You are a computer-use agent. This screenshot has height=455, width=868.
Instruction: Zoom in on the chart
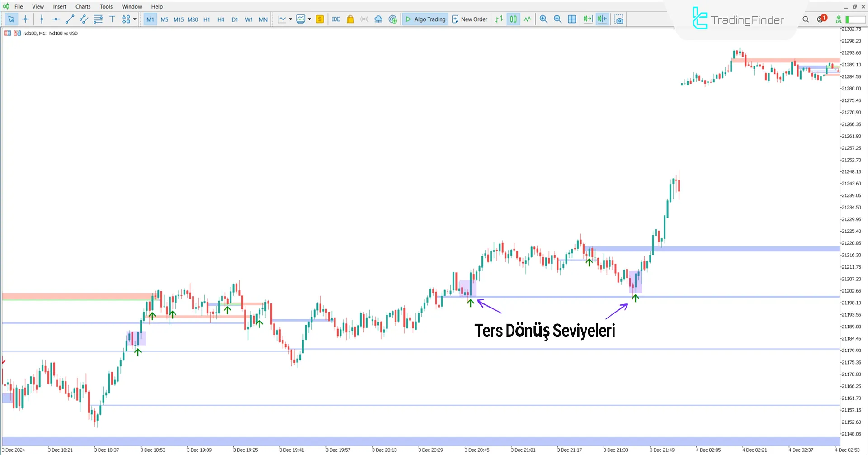pyautogui.click(x=543, y=19)
